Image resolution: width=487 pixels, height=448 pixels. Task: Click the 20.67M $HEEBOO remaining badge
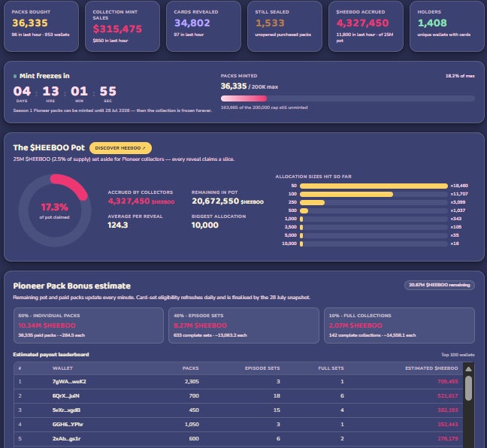[440, 285]
